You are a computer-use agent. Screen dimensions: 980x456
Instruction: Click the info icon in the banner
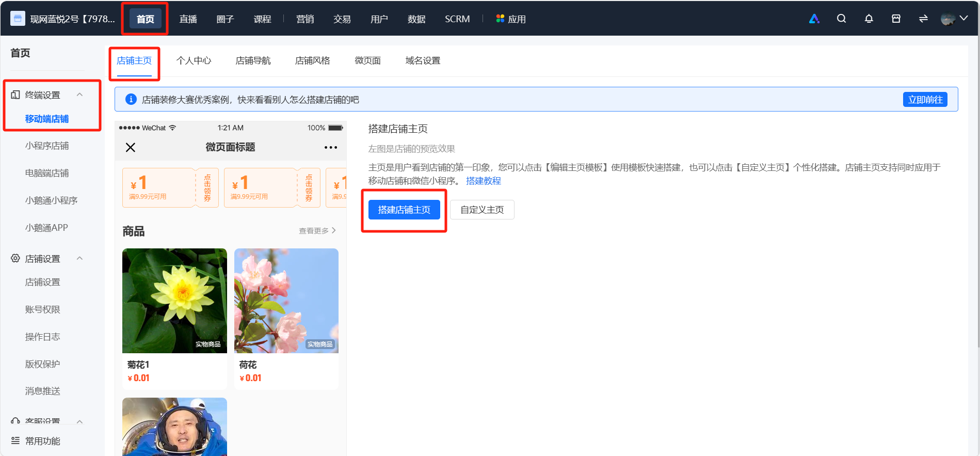[x=131, y=99]
